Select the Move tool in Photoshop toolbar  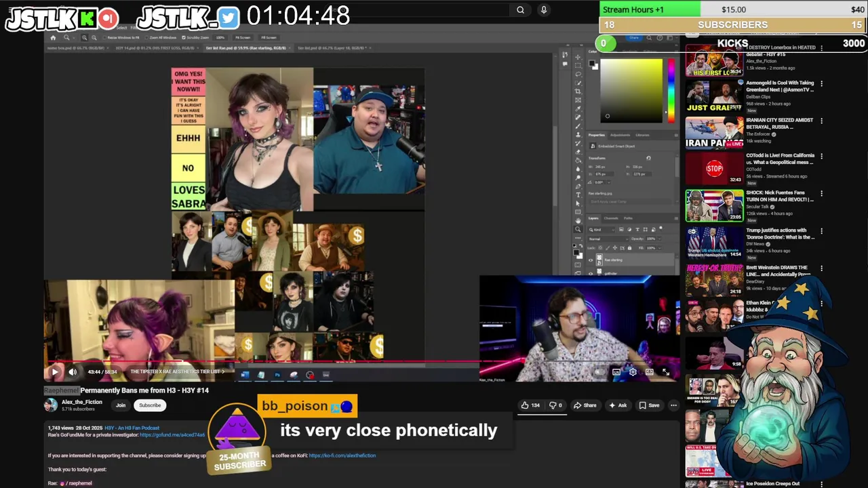click(x=578, y=56)
